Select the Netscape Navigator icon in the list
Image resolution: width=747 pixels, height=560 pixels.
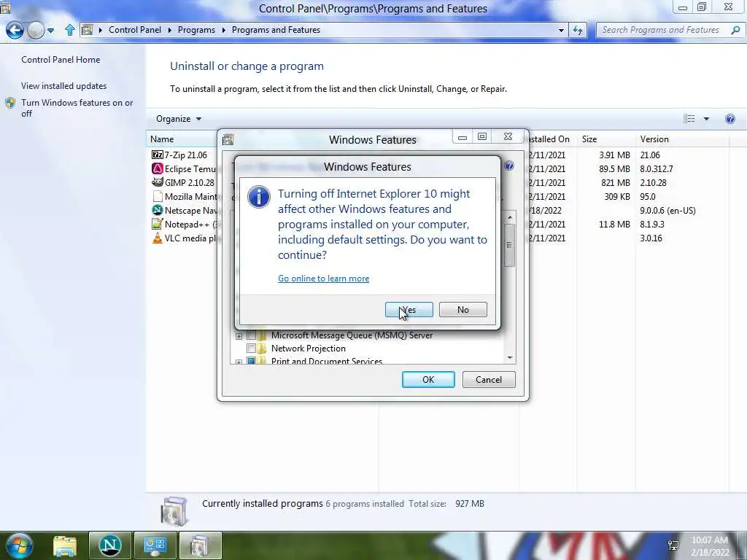(158, 210)
